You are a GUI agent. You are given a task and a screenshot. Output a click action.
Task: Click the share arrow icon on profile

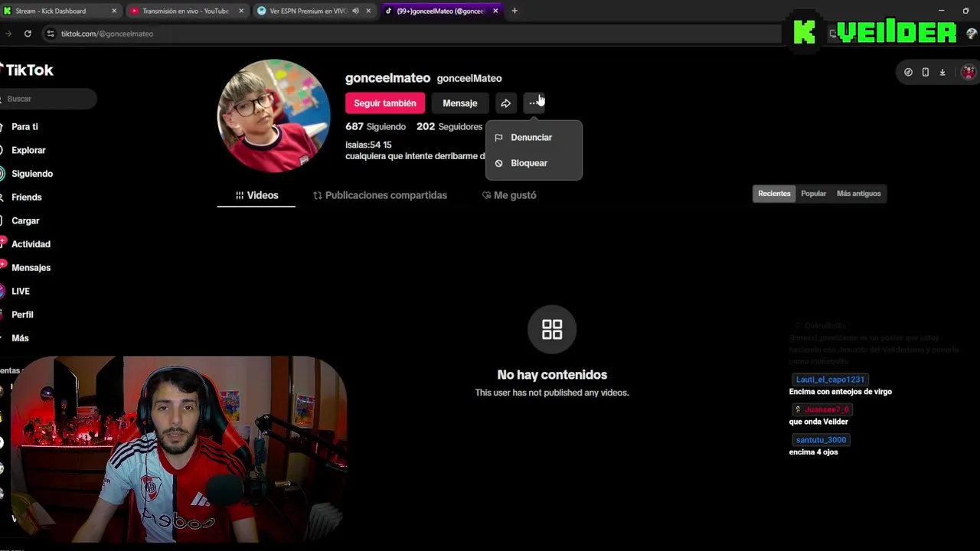[x=505, y=103]
